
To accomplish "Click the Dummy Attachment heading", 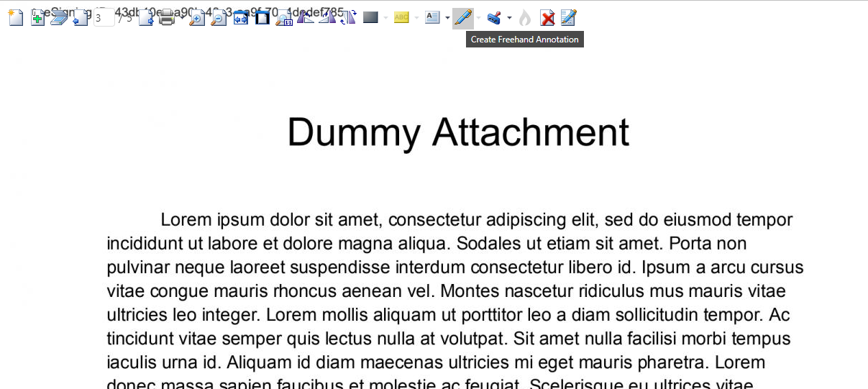I will [x=458, y=132].
